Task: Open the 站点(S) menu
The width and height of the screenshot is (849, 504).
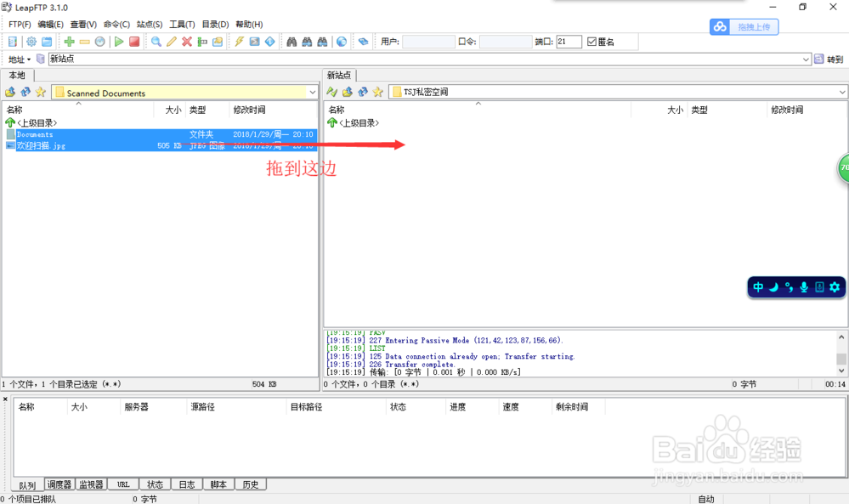Action: pos(150,25)
